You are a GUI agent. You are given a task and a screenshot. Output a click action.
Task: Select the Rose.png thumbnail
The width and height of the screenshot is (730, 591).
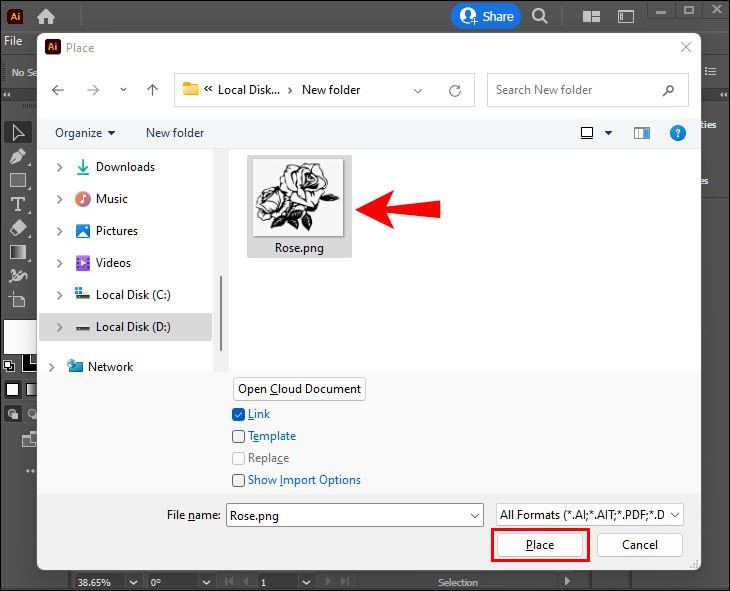(x=299, y=206)
